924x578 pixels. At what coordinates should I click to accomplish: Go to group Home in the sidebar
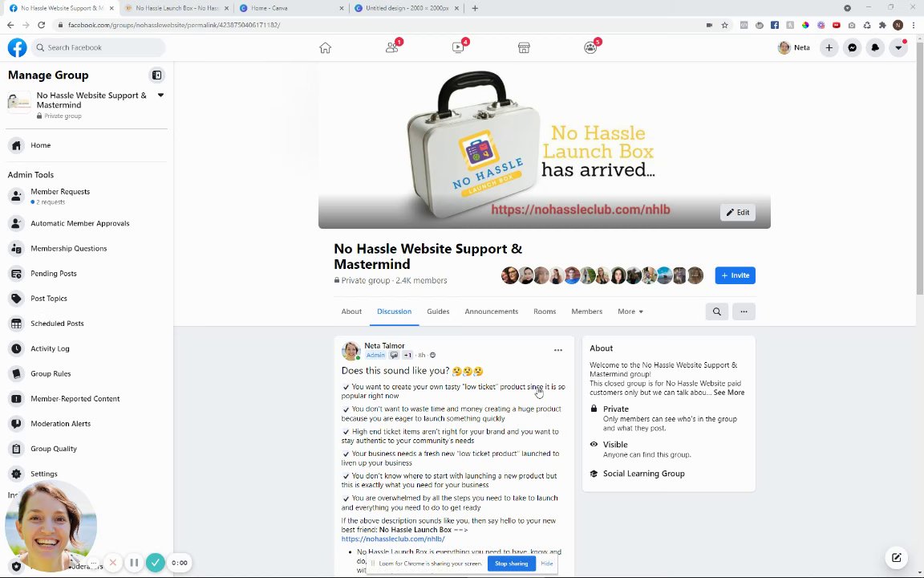[x=87, y=145]
